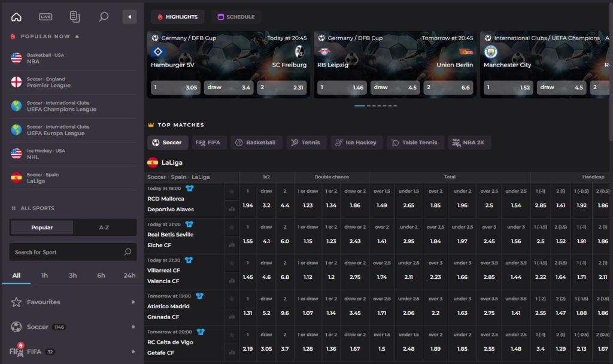Favourite the Villarreal CF match star
Viewport: 613px width, 364px height.
[x=232, y=263]
